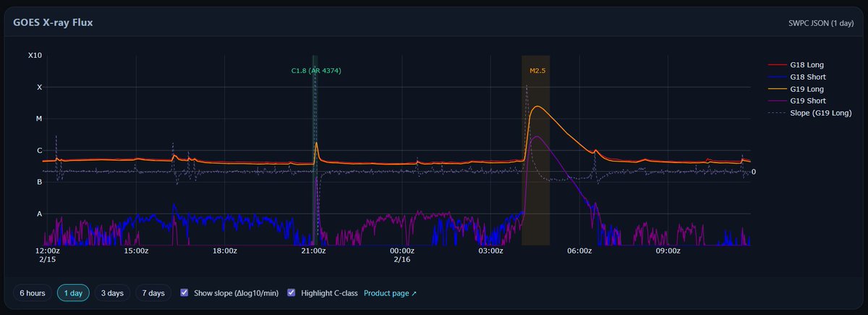The width and height of the screenshot is (868, 315).
Task: Click the X10 y-axis label
Action: 35,56
